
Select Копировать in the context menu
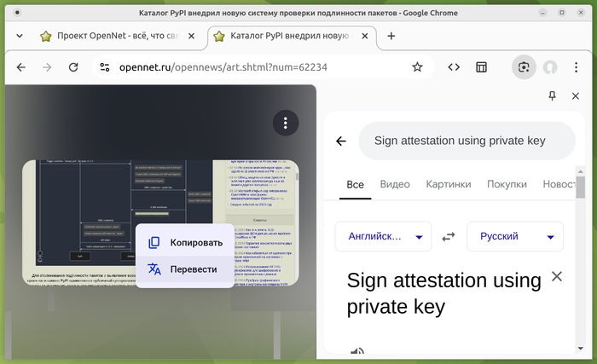pos(185,243)
